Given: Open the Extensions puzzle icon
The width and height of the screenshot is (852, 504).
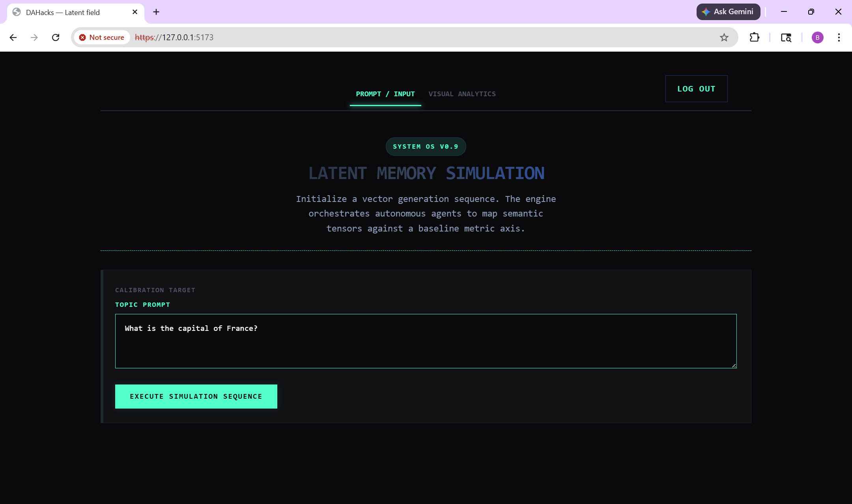Looking at the screenshot, I should 754,37.
